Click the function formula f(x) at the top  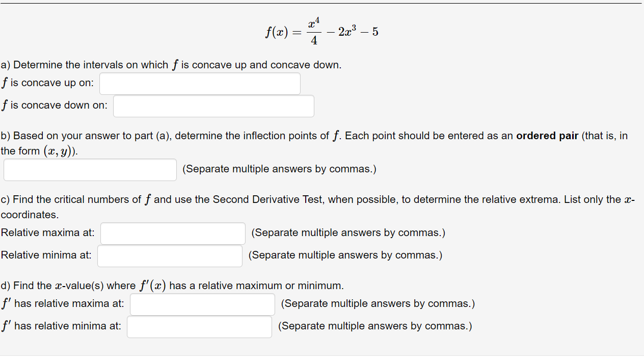coord(321,32)
